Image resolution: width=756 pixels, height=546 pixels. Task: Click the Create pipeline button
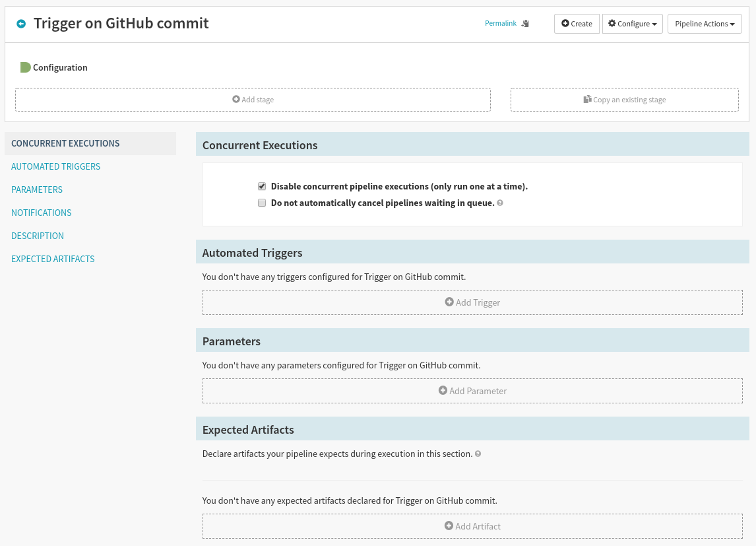pyautogui.click(x=577, y=24)
